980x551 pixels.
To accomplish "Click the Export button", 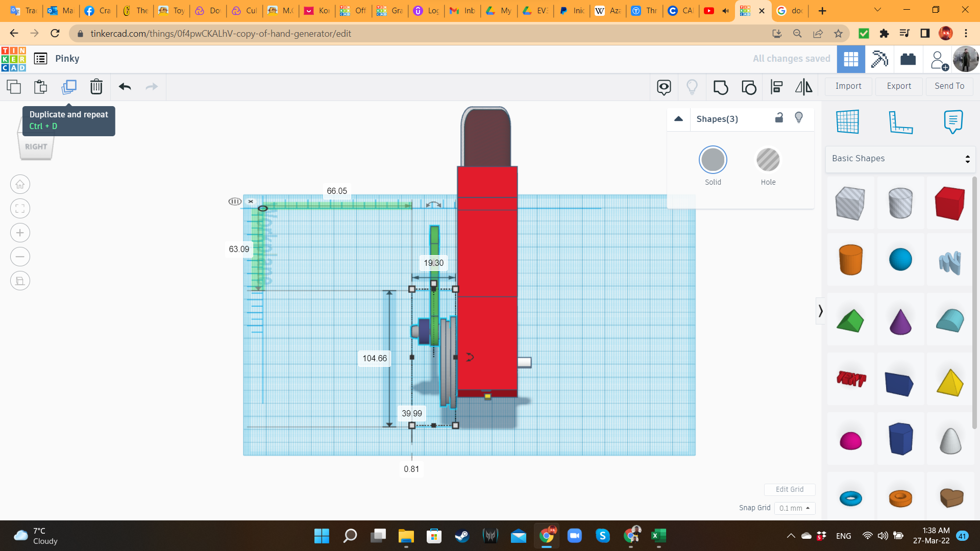I will [x=898, y=86].
